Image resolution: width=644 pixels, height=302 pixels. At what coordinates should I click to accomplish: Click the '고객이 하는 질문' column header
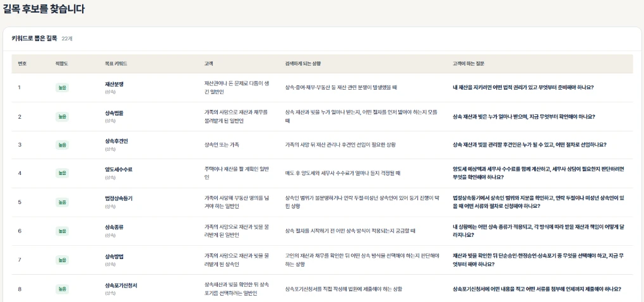click(468, 64)
